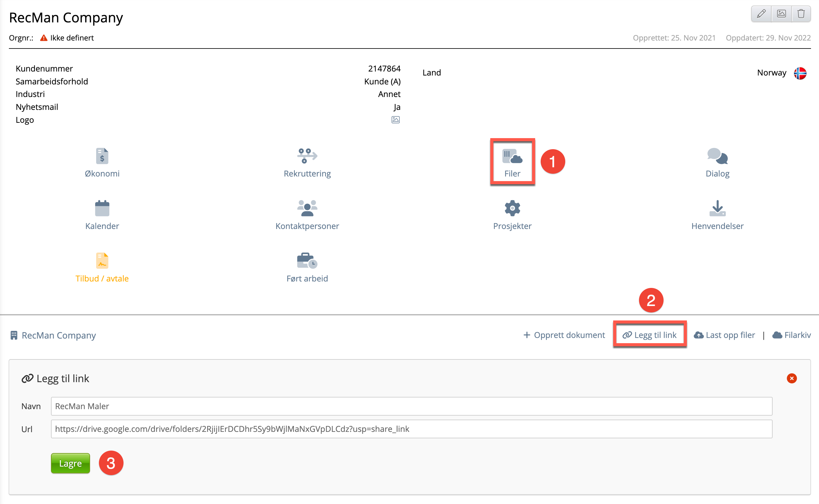Open the Dialog chat icon

click(717, 163)
